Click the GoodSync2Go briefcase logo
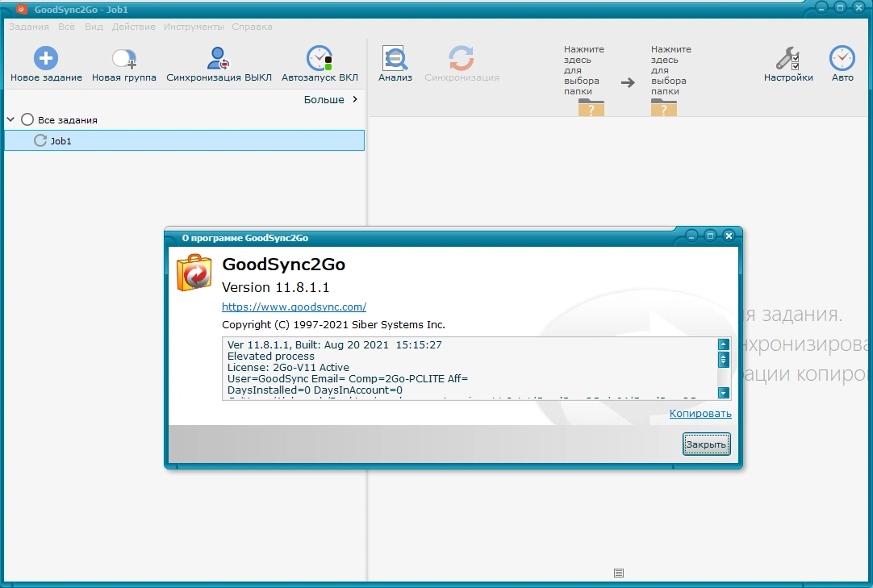The width and height of the screenshot is (873, 588). (x=194, y=273)
